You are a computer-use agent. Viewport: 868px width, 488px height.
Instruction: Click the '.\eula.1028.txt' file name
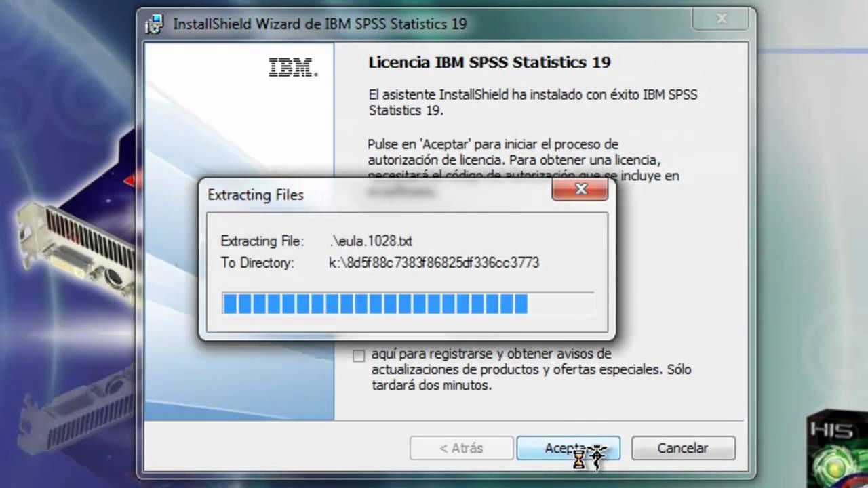point(371,241)
